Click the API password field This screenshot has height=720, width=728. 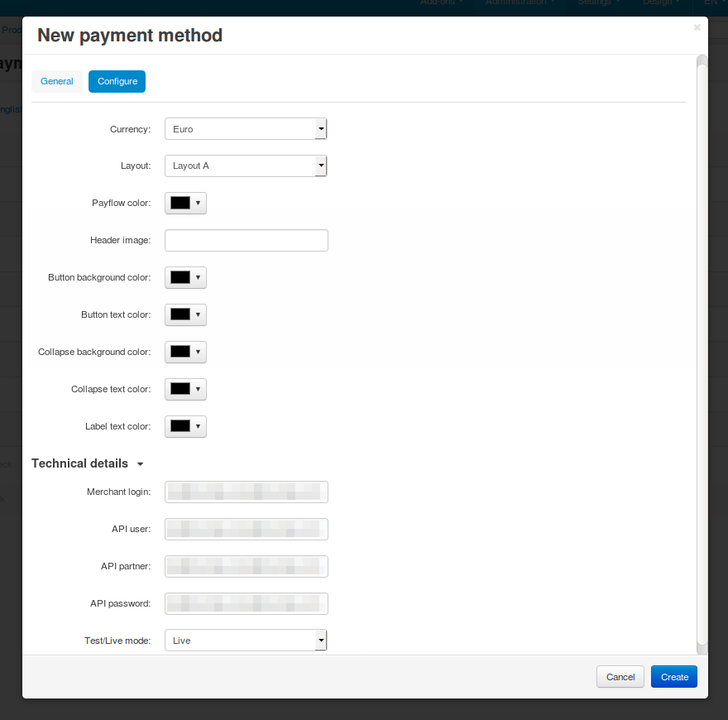click(246, 603)
